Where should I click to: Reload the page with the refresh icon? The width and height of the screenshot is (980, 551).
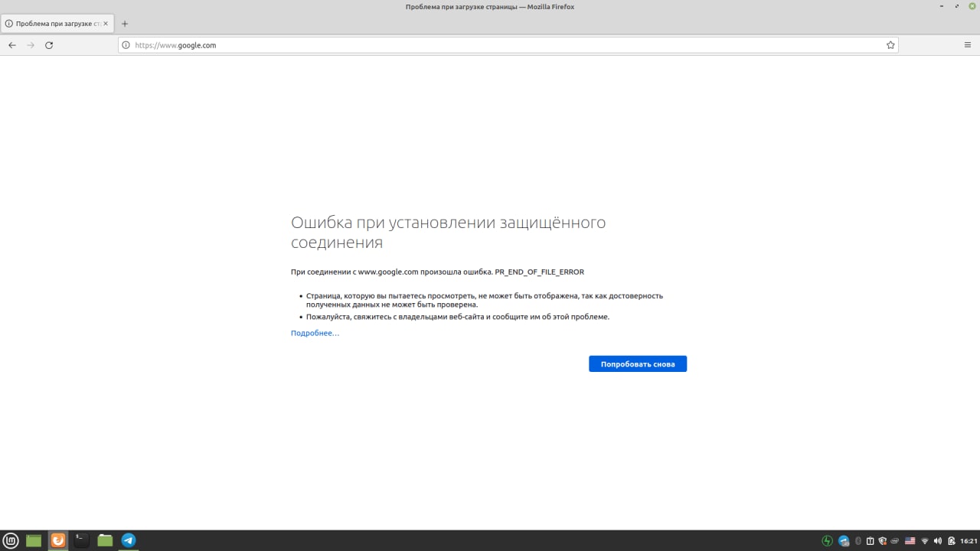[49, 45]
